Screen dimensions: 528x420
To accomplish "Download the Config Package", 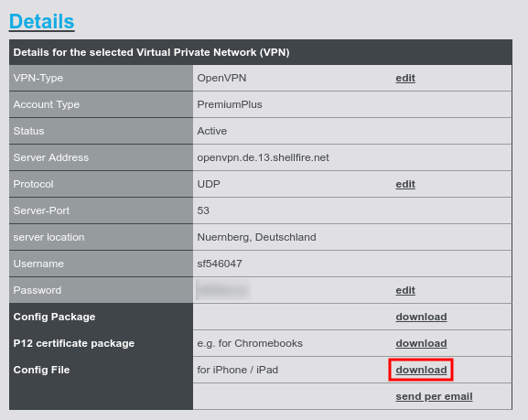I will (x=421, y=317).
